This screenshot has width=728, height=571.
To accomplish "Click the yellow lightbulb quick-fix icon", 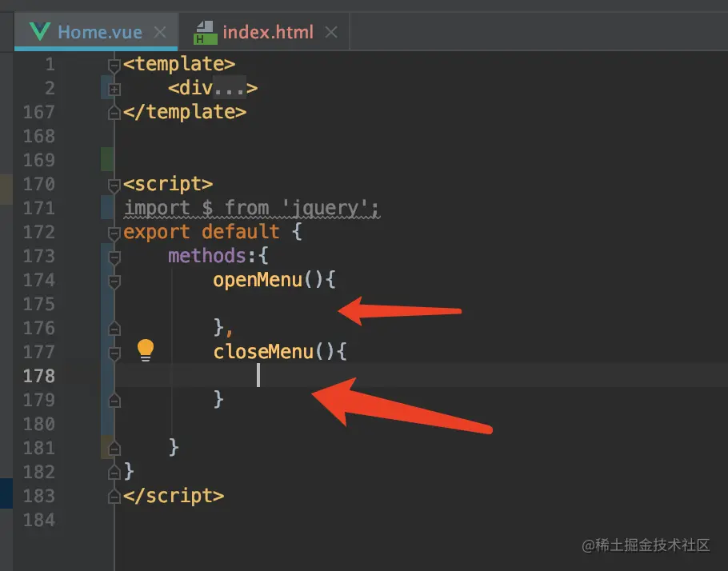I will coord(146,350).
